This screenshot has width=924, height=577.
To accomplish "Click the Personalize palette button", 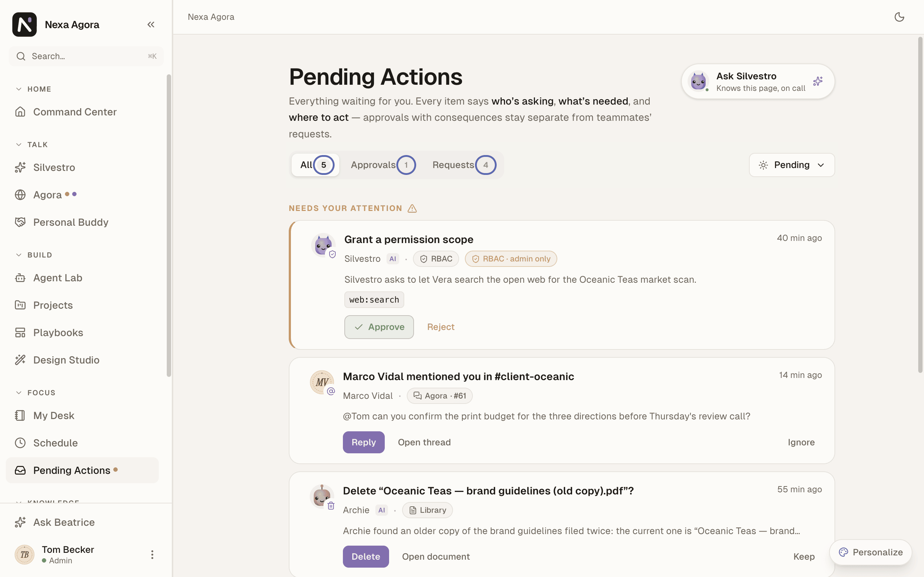I will point(871,552).
